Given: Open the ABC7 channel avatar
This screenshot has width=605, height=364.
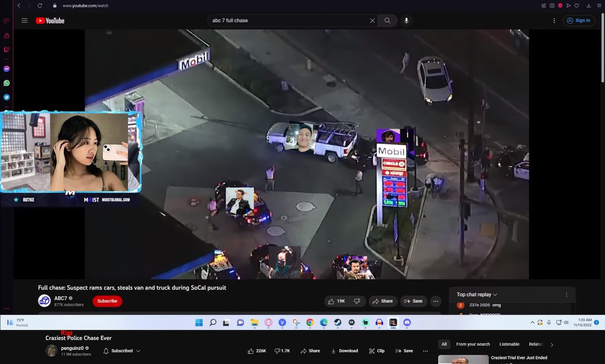Looking at the screenshot, I should 44,301.
